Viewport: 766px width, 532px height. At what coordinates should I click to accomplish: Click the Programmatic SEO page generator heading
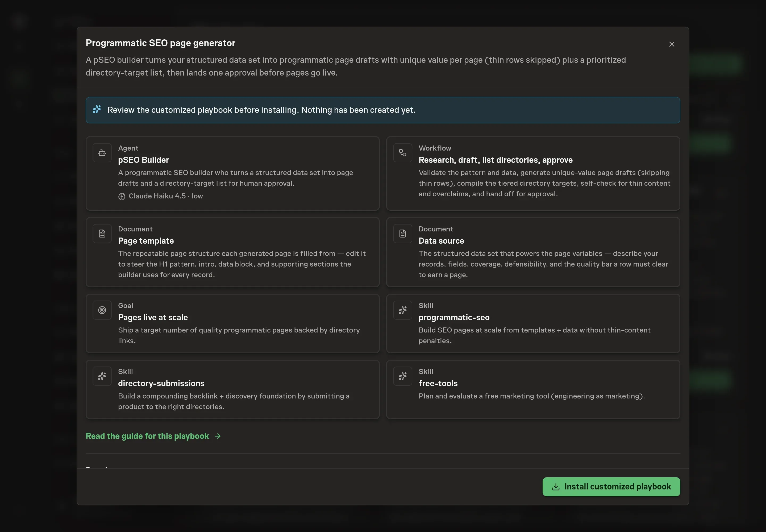[160, 43]
